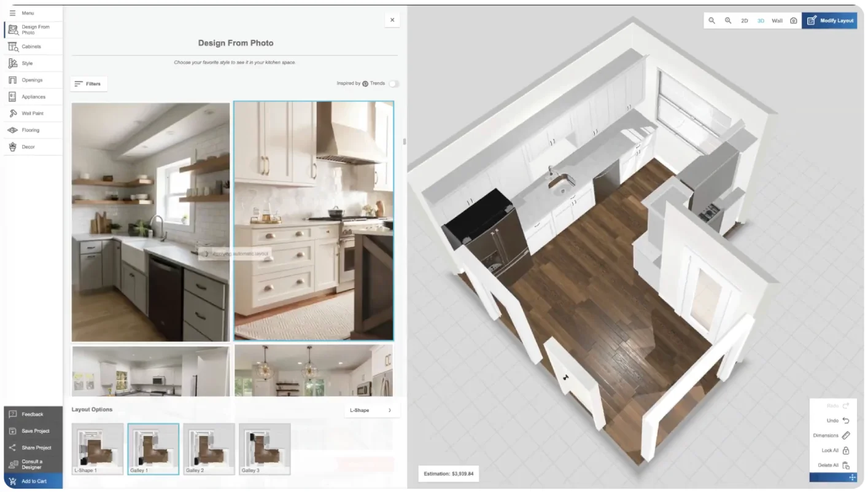The image size is (868, 492).
Task: Switch to 3D view
Action: 761,21
